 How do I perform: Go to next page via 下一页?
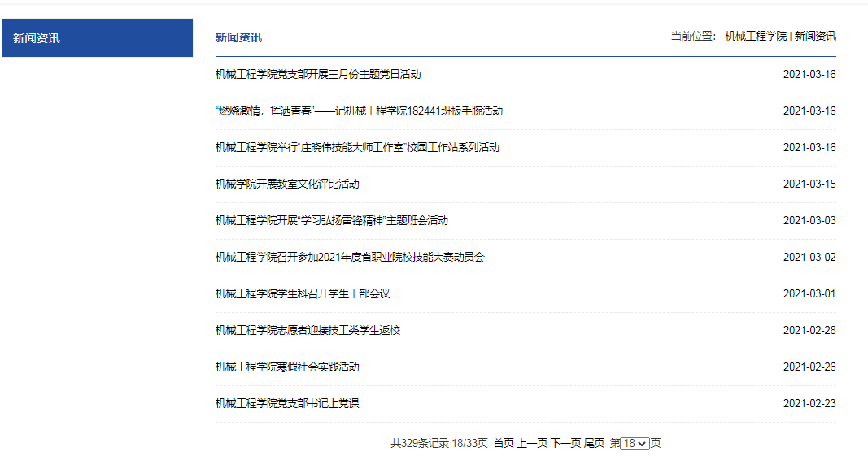click(565, 443)
